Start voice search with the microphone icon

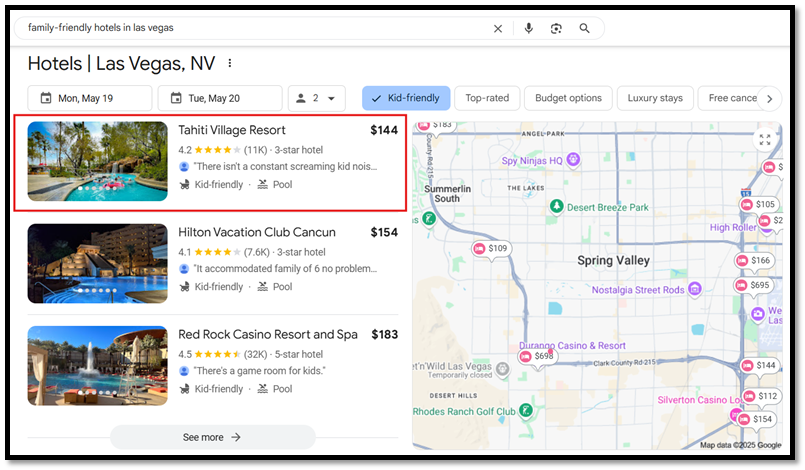pos(528,28)
